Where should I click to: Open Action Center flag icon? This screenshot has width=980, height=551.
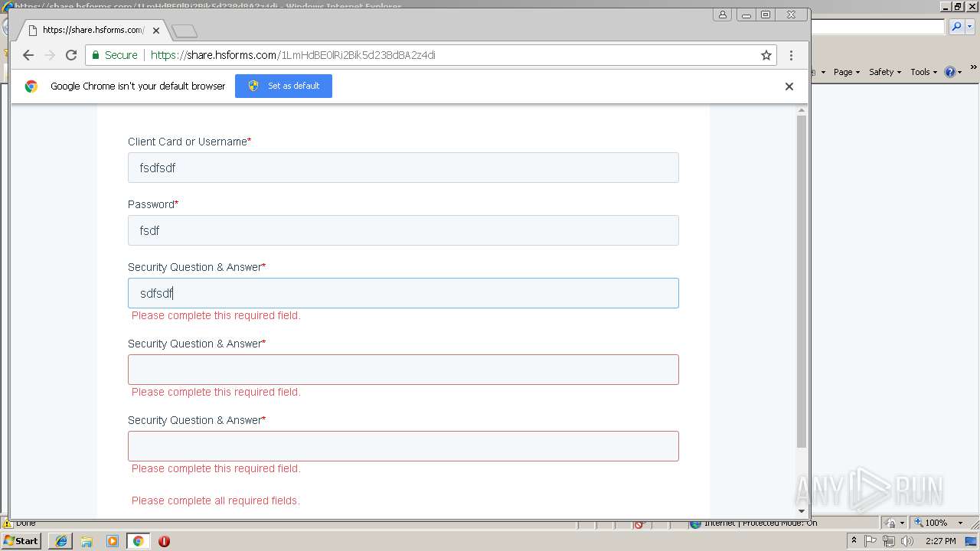coord(871,541)
